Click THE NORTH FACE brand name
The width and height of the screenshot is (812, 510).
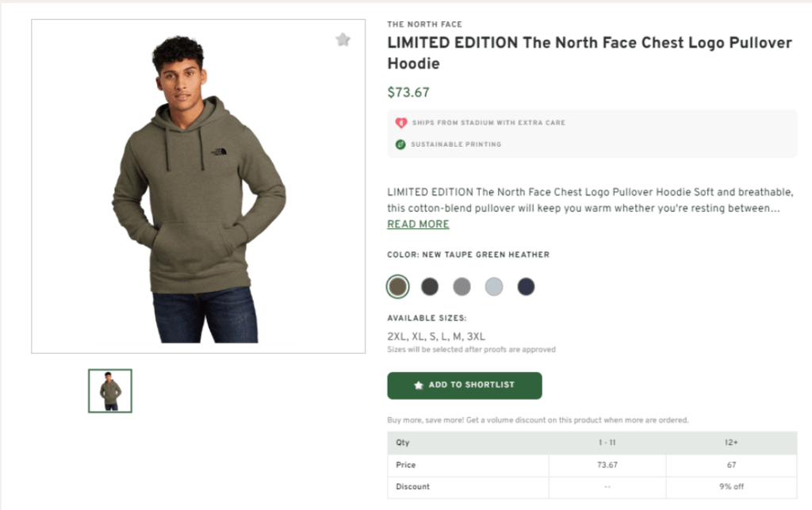[424, 24]
